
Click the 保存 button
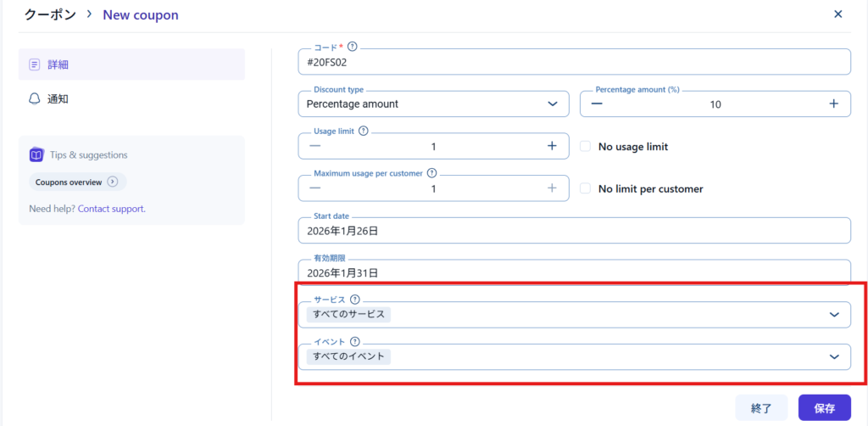(824, 408)
